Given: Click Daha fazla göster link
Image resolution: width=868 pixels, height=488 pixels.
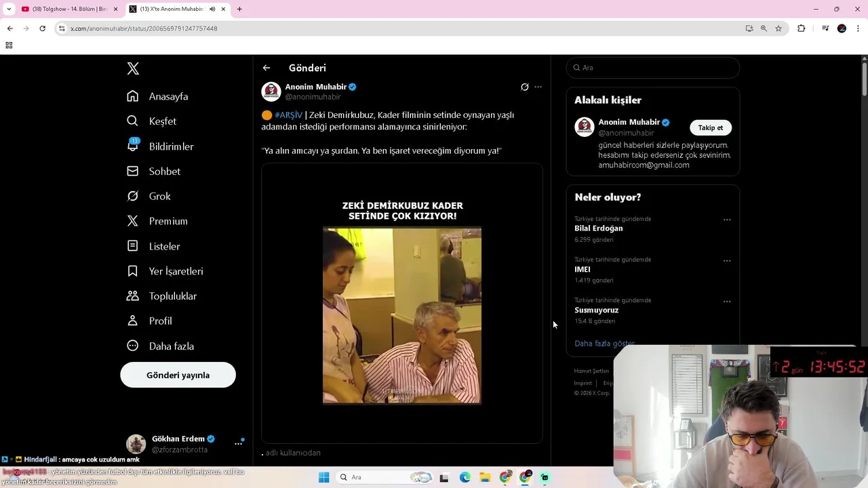Looking at the screenshot, I should tap(604, 343).
